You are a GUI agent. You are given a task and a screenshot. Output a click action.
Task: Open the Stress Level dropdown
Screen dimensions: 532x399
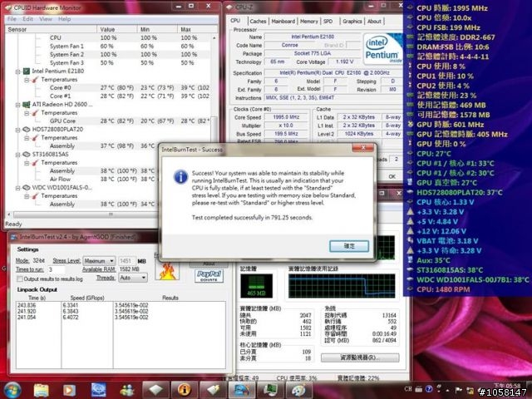coord(99,260)
